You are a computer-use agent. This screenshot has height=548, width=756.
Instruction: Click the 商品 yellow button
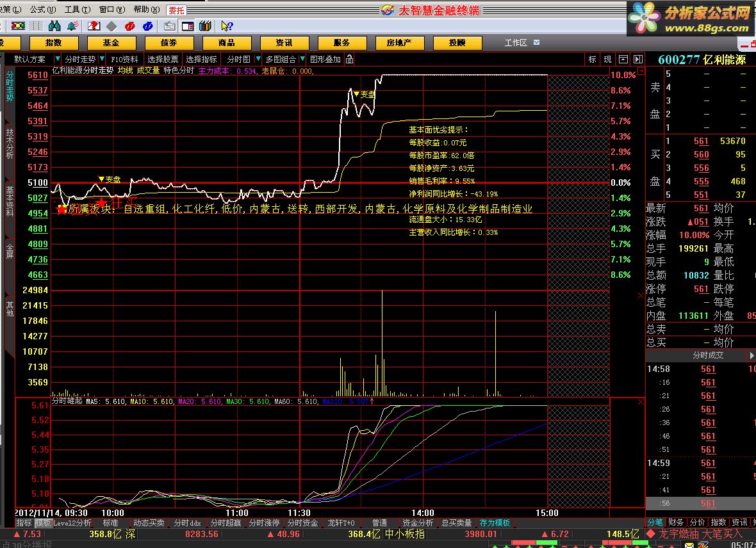(x=227, y=43)
